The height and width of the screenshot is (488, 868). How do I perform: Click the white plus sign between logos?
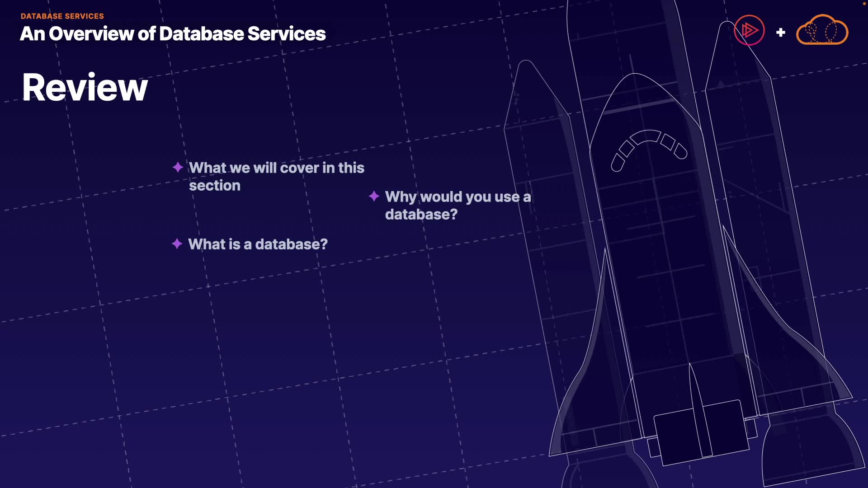780,33
